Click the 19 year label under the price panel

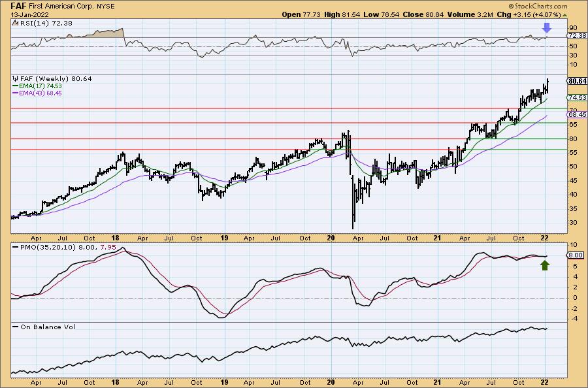pyautogui.click(x=224, y=238)
